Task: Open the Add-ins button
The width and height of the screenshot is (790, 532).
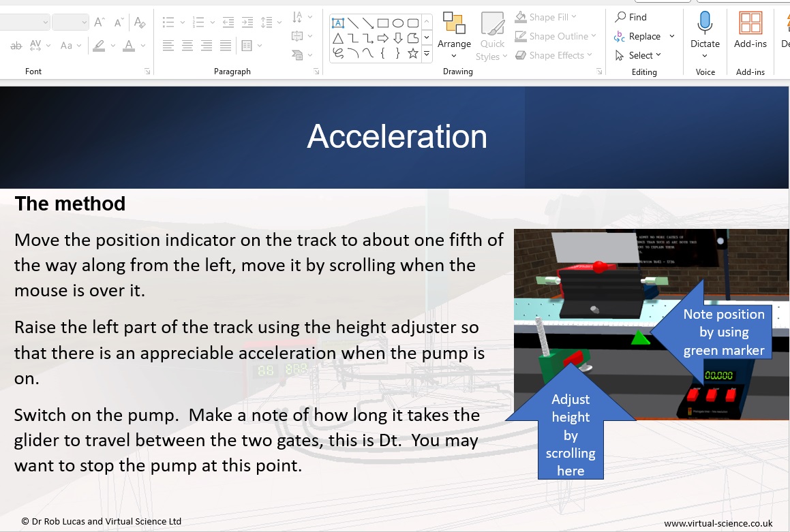Action: point(750,31)
